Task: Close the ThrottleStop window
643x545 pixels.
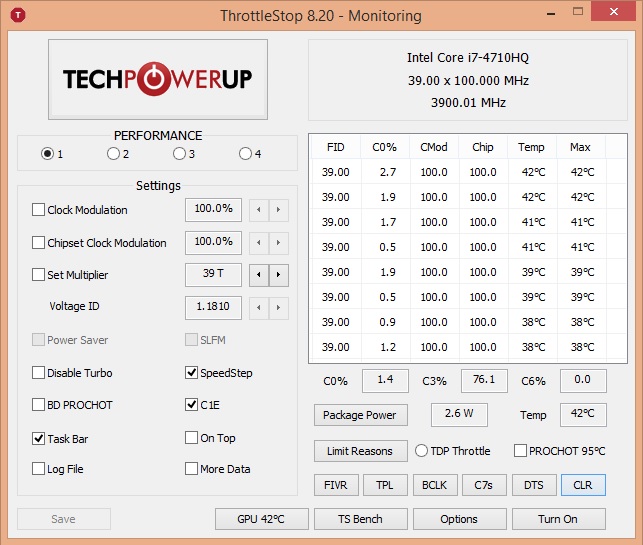Action: point(613,12)
